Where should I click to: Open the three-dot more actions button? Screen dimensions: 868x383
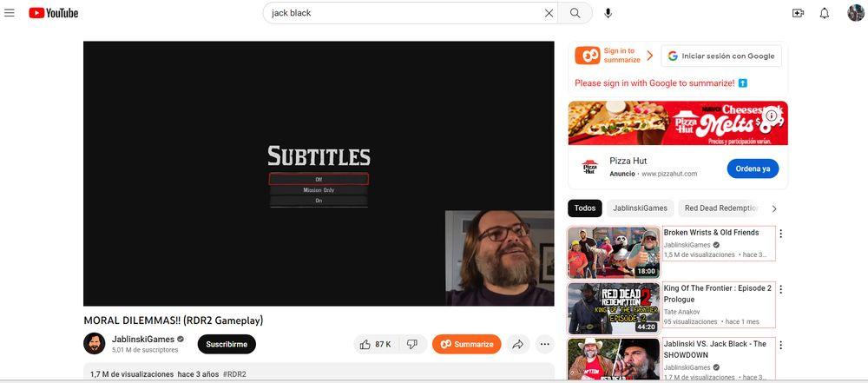(x=545, y=344)
